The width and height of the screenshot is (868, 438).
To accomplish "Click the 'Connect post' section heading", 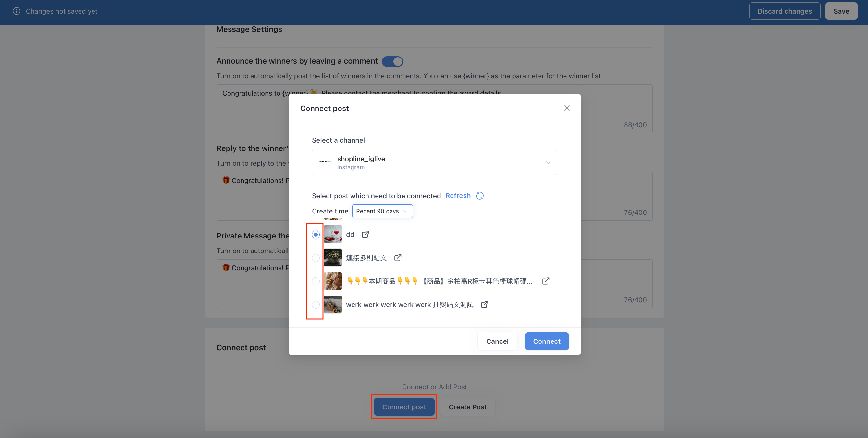I will pos(241,348).
